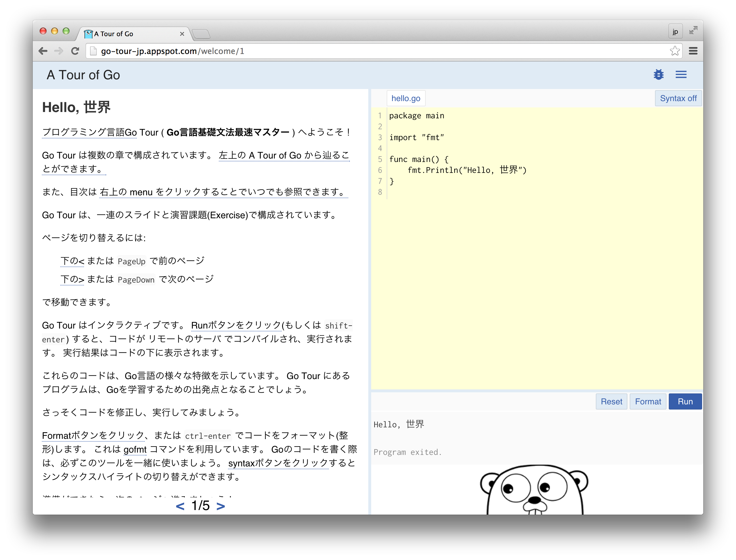Go to next page with > arrow
The image size is (736, 560).
click(x=220, y=506)
